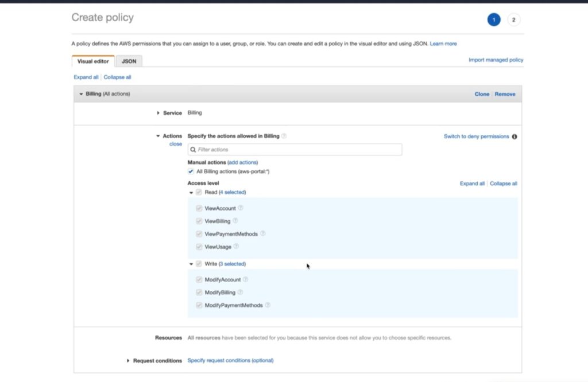Toggle the ModifyAccount checkbox
The width and height of the screenshot is (588, 382).
coord(199,280)
